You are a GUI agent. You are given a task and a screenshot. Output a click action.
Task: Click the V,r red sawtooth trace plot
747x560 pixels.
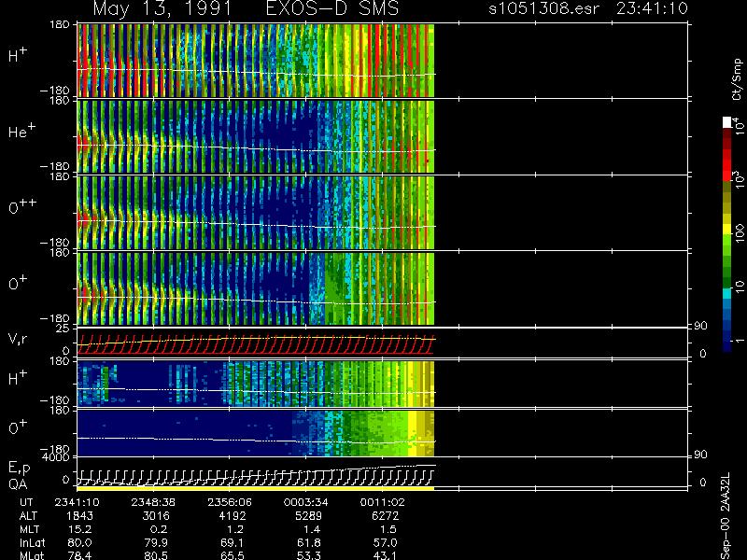click(x=256, y=343)
